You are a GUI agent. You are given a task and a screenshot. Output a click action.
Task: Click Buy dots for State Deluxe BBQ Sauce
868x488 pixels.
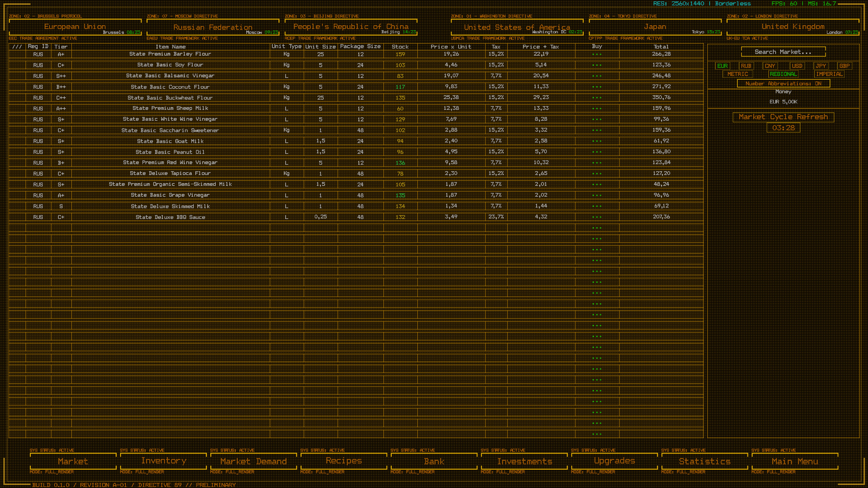click(597, 217)
